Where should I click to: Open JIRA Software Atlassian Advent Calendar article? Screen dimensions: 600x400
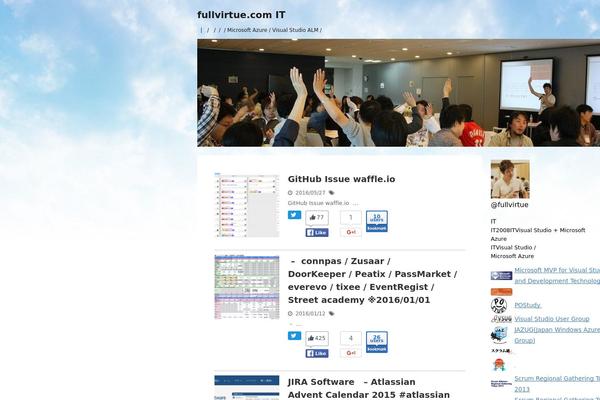pyautogui.click(x=369, y=388)
